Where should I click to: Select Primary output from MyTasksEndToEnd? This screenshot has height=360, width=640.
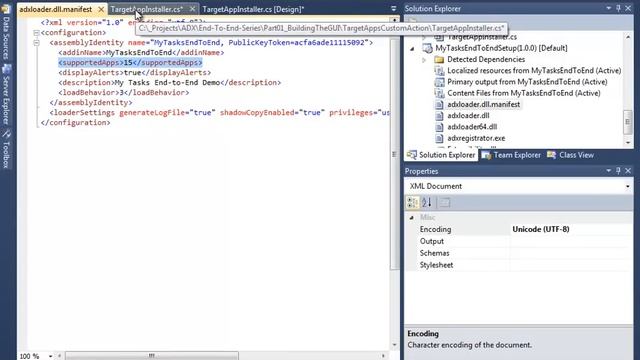pyautogui.click(x=527, y=82)
